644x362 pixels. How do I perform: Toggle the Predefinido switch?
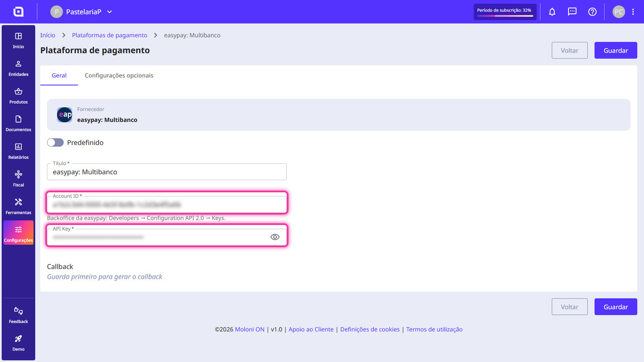pos(55,142)
